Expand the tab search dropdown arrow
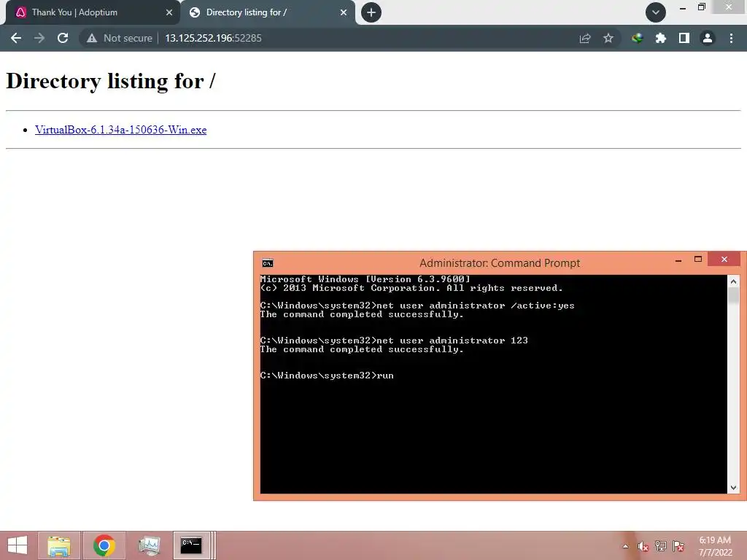 pos(656,12)
